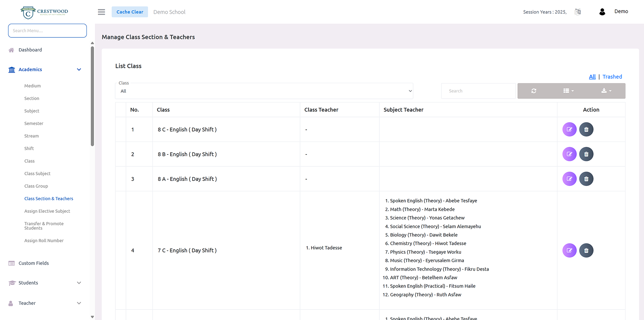644x320 pixels.
Task: Open the Class filter dropdown
Action: 264,91
